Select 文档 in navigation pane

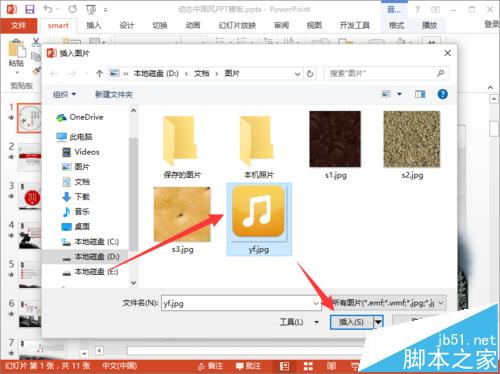pyautogui.click(x=76, y=182)
